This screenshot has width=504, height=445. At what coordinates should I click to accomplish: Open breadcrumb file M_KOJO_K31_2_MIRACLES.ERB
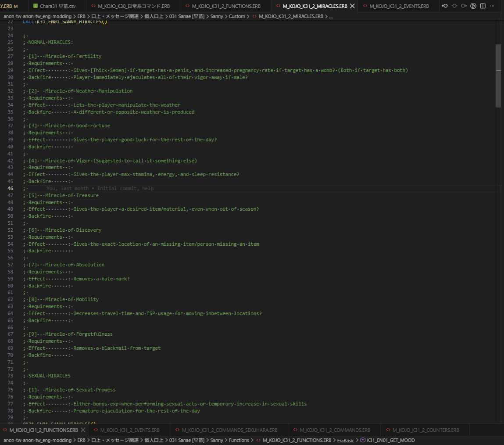288,16
